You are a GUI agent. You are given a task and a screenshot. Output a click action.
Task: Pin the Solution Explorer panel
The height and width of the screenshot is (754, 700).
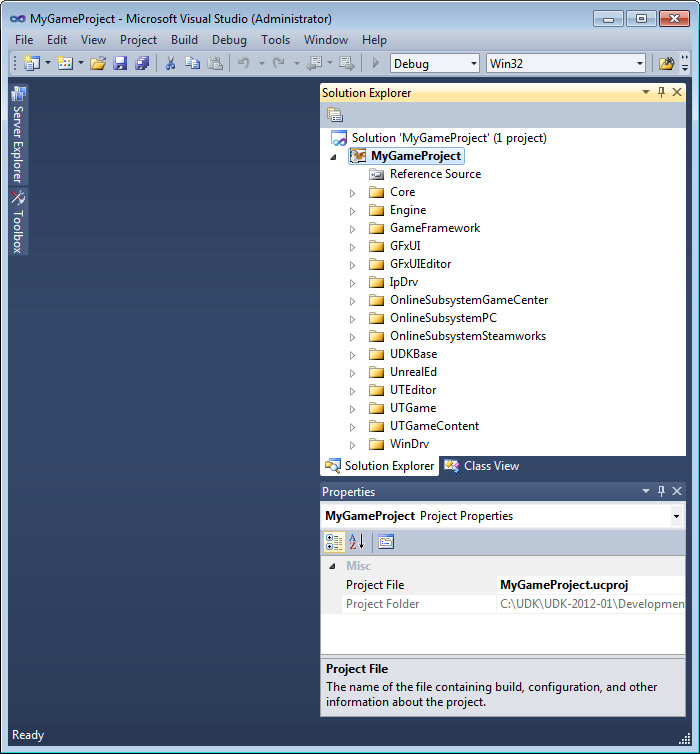coord(662,92)
